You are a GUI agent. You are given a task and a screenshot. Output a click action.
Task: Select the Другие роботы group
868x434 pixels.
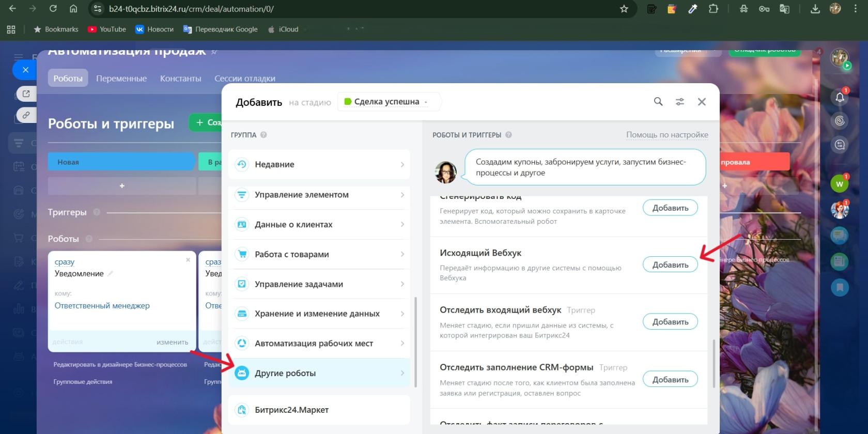pyautogui.click(x=319, y=373)
